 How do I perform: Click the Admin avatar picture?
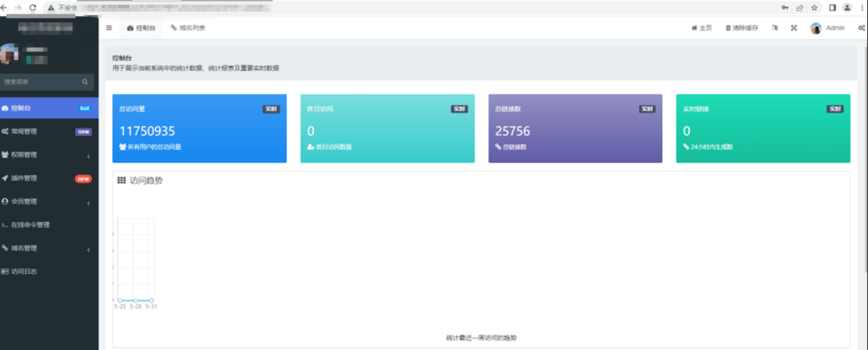pyautogui.click(x=816, y=28)
